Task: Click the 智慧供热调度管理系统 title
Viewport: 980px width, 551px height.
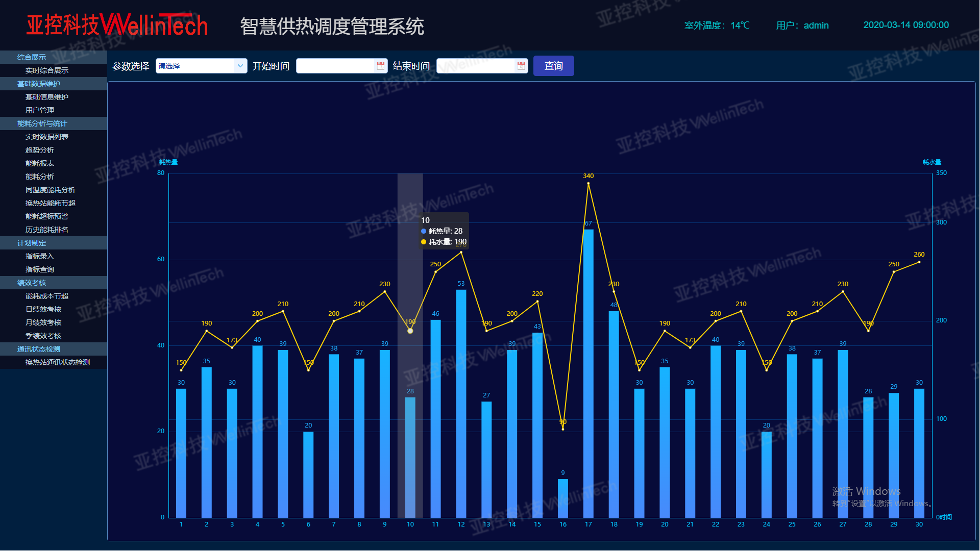Action: pyautogui.click(x=332, y=27)
